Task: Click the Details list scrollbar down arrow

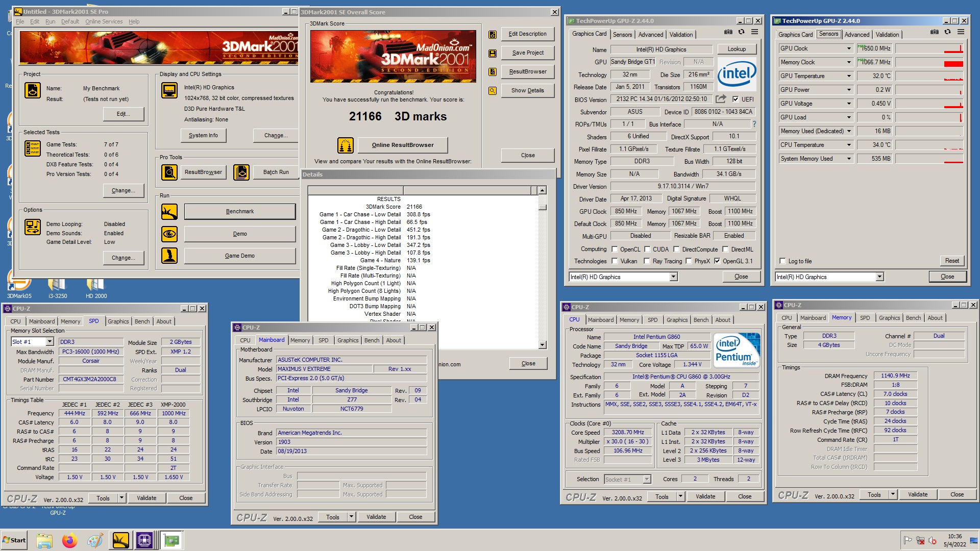Action: tap(542, 345)
